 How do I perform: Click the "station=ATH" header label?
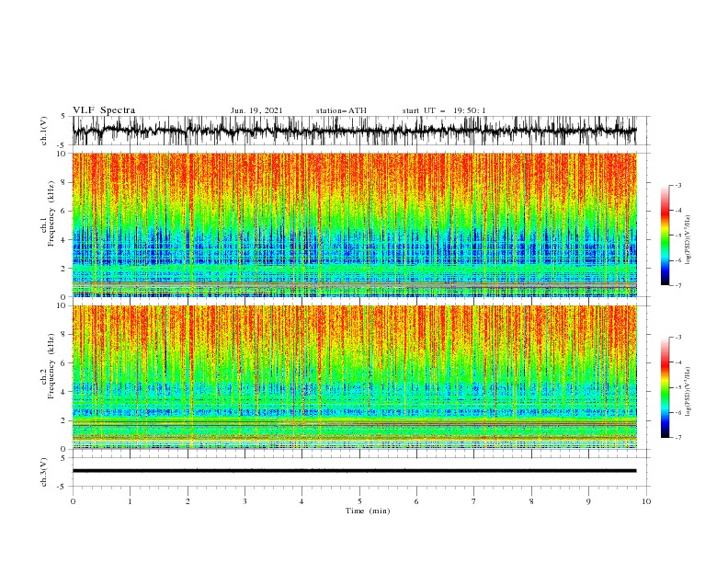point(341,110)
